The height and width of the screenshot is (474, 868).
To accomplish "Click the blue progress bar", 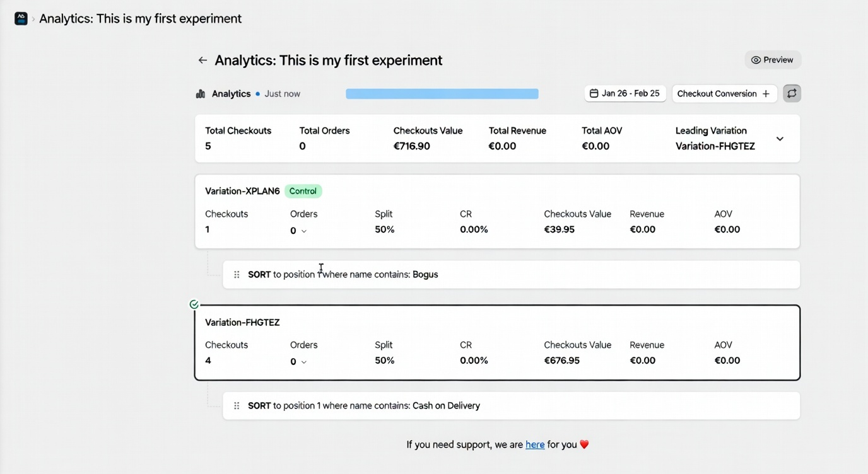I will coord(442,94).
